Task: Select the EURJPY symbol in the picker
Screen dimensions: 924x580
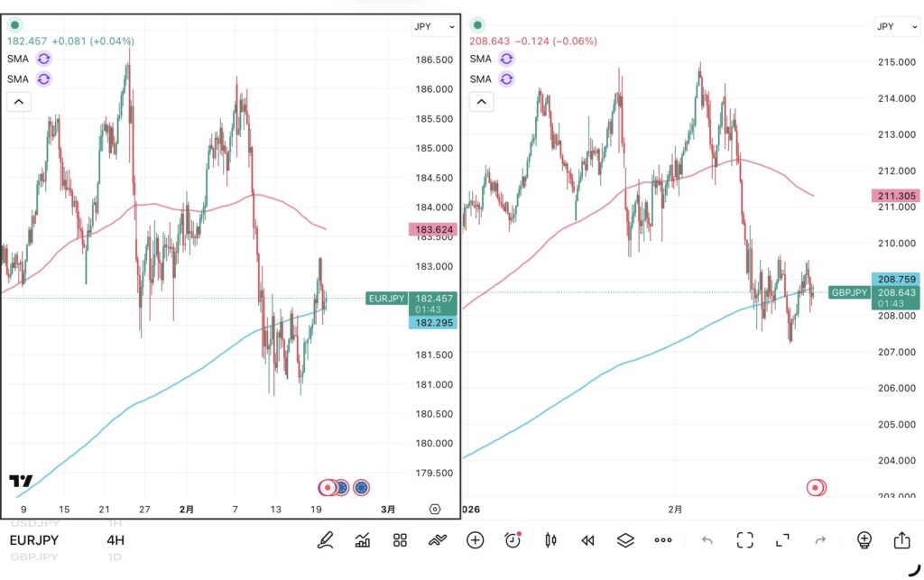Action: pyautogui.click(x=34, y=540)
